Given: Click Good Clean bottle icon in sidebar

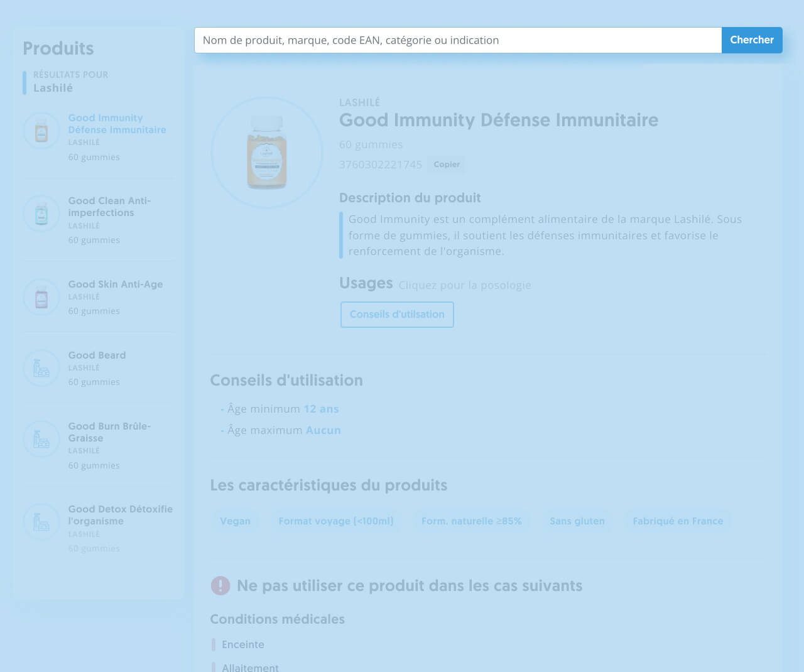Looking at the screenshot, I should point(41,214).
